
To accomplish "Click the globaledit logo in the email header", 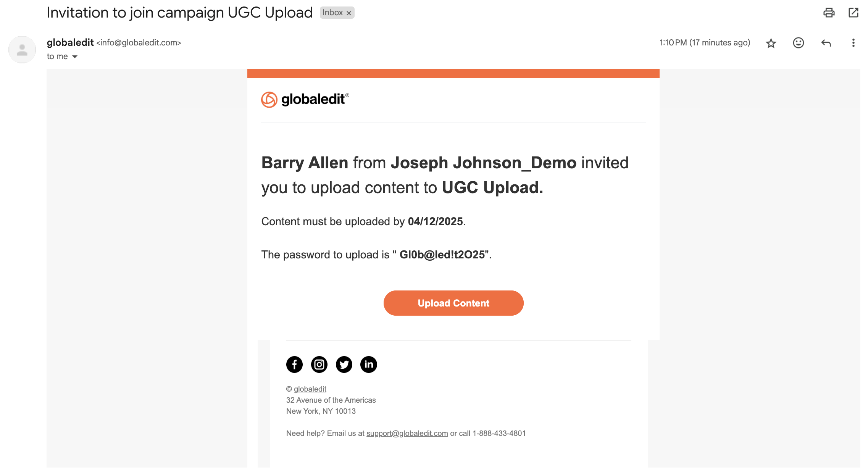I will [305, 100].
